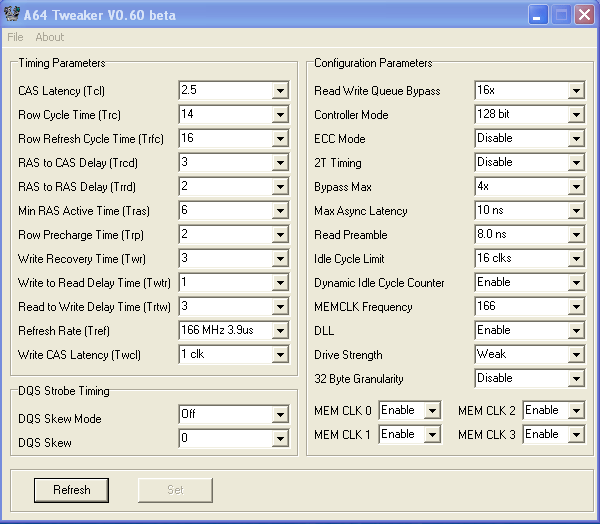Click the Refresh button

(x=71, y=490)
